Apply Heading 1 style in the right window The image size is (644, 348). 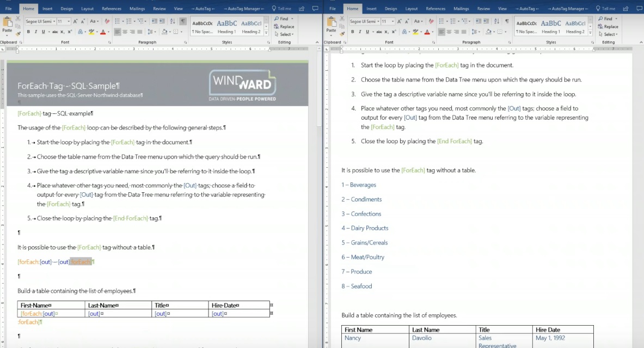(551, 26)
